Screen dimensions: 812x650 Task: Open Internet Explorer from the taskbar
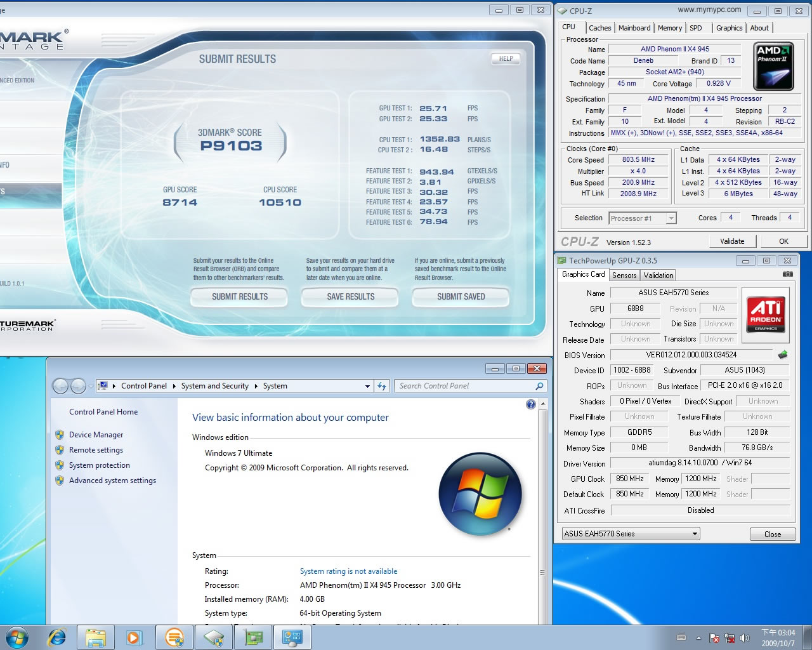click(57, 637)
